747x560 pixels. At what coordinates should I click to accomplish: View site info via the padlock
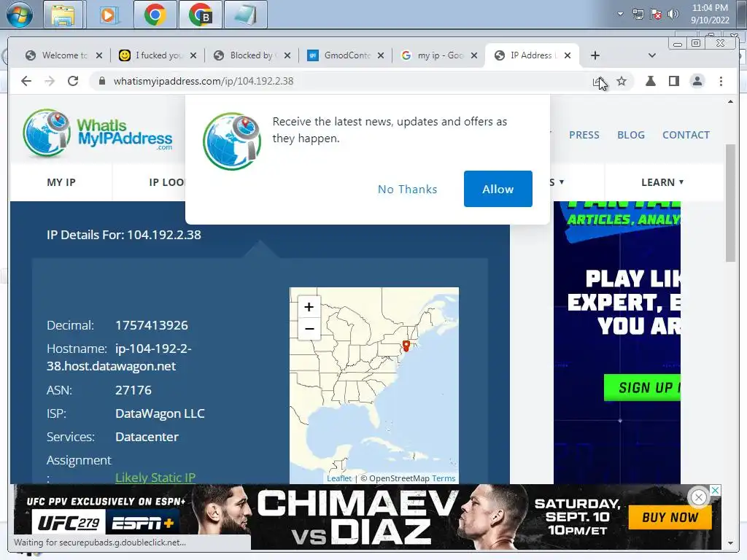(101, 81)
